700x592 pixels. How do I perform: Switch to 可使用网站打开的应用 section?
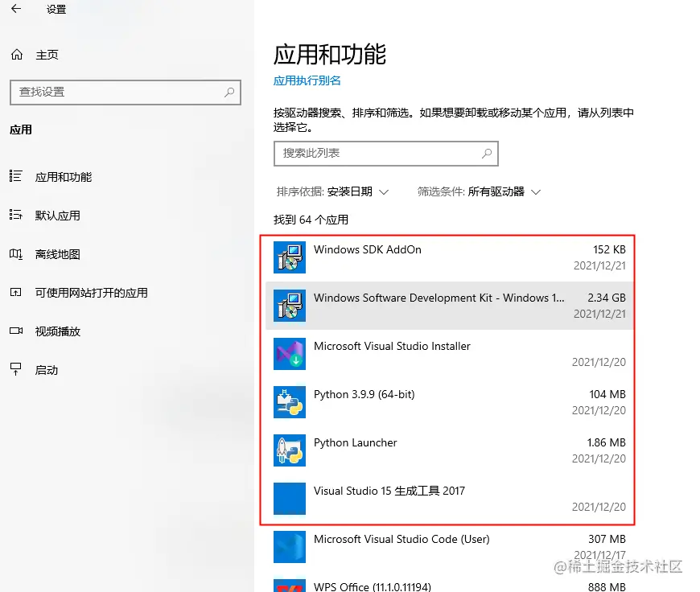pyautogui.click(x=92, y=293)
